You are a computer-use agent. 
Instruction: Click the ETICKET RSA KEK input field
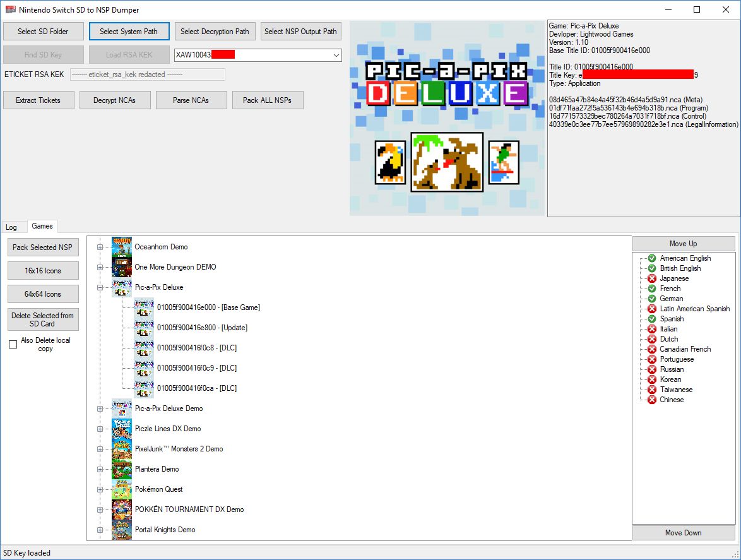coord(148,74)
